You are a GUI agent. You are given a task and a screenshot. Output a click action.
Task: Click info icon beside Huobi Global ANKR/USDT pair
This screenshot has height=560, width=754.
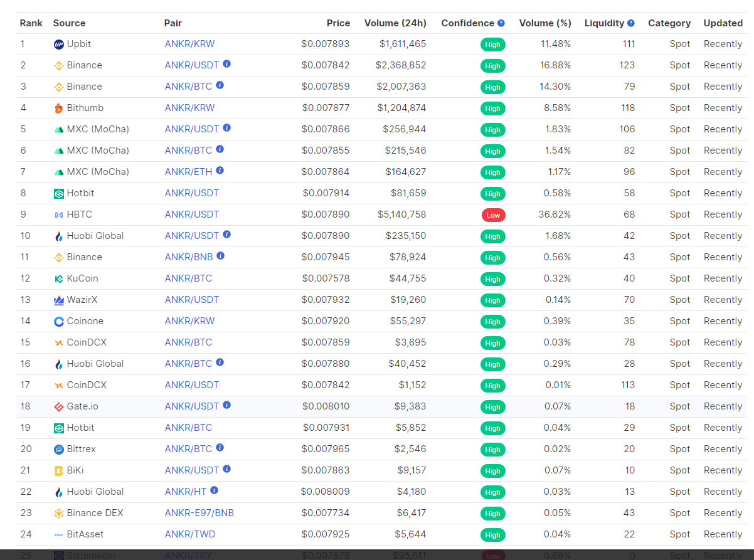227,235
